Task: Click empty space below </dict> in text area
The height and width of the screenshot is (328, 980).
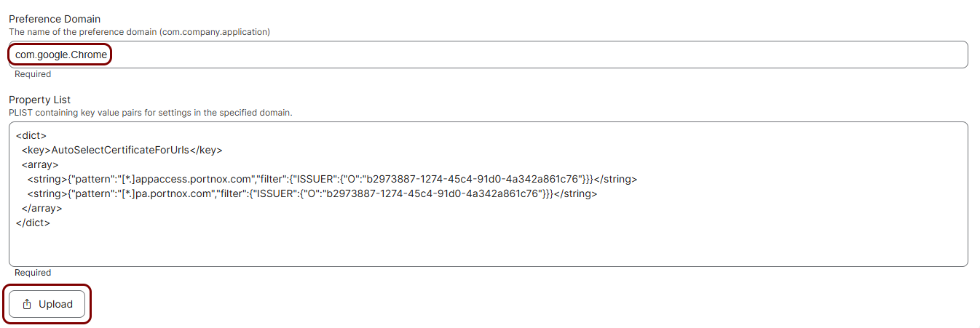Action: (x=488, y=247)
